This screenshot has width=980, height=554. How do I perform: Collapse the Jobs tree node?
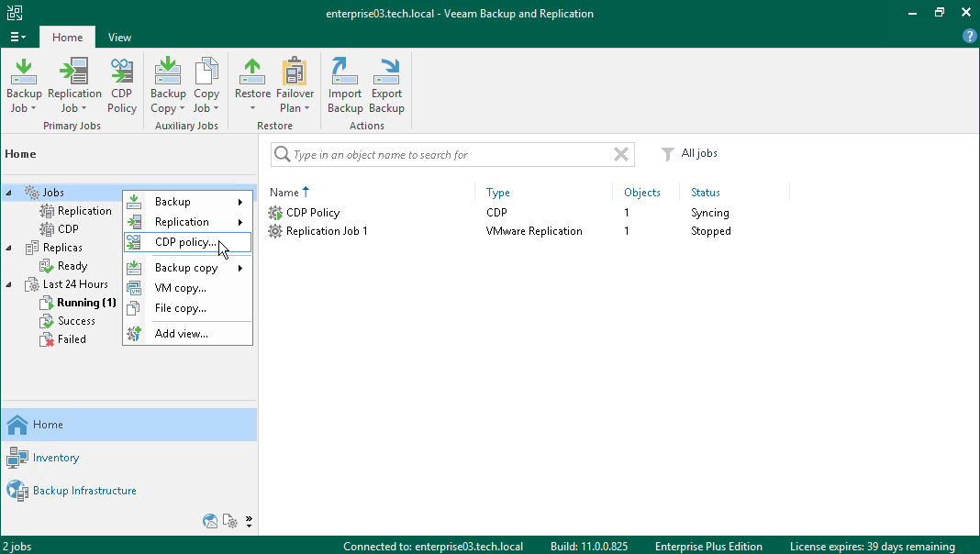(9, 193)
